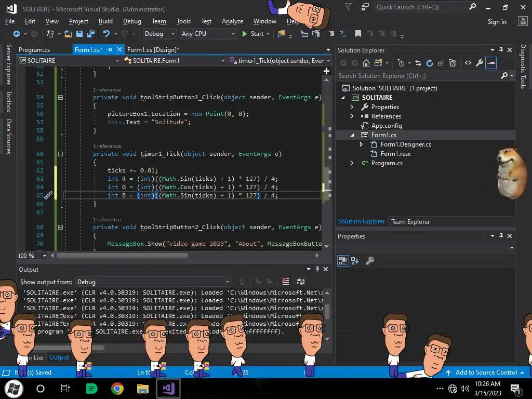Toggle auto-hide pin on Solution Explorer
The width and height of the screenshot is (532, 399).
coord(501,50)
